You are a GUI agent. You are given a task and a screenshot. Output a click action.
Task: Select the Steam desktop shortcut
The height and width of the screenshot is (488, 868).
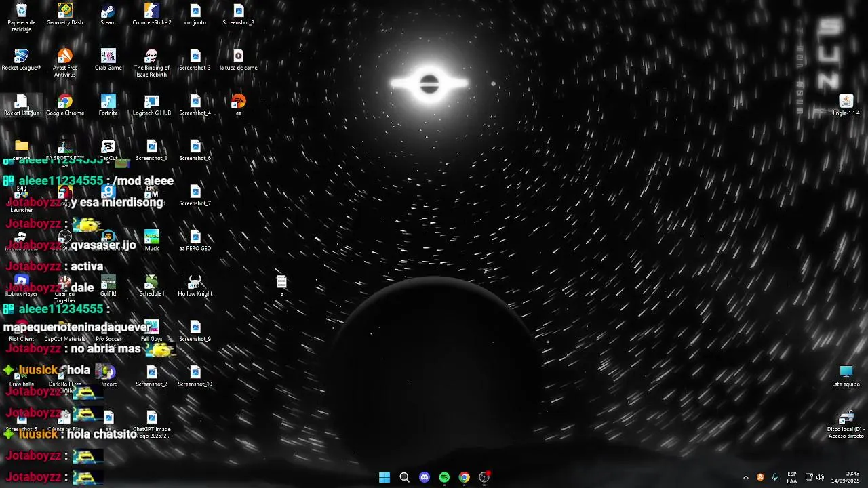[x=108, y=15]
